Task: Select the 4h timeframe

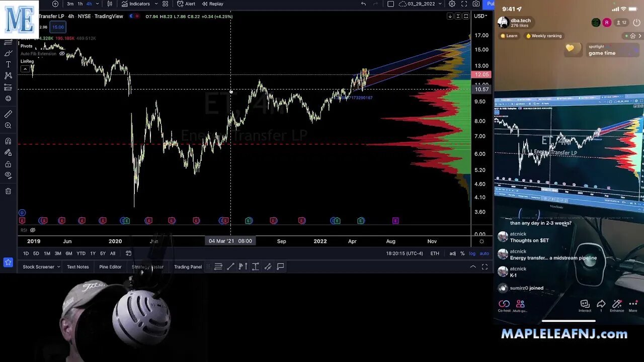Action: click(x=89, y=4)
